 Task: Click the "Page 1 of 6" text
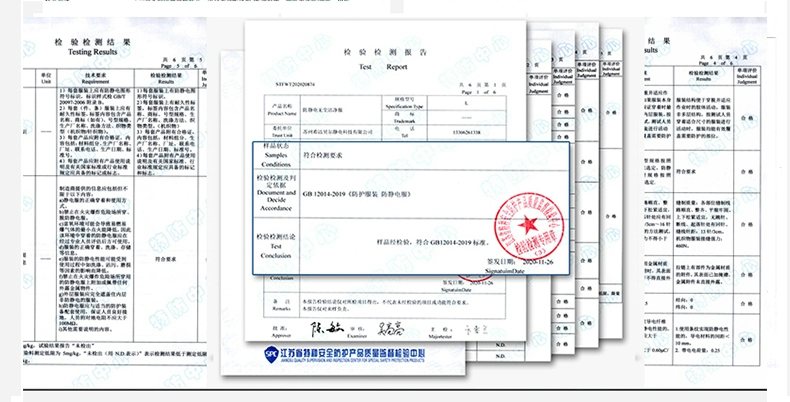pos(480,93)
